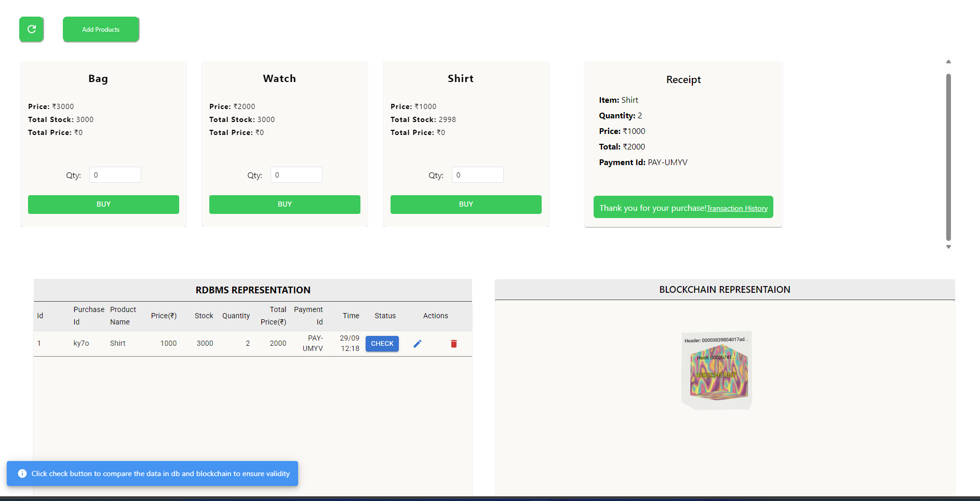
Task: Click the green refresh icon button
Action: click(x=32, y=29)
